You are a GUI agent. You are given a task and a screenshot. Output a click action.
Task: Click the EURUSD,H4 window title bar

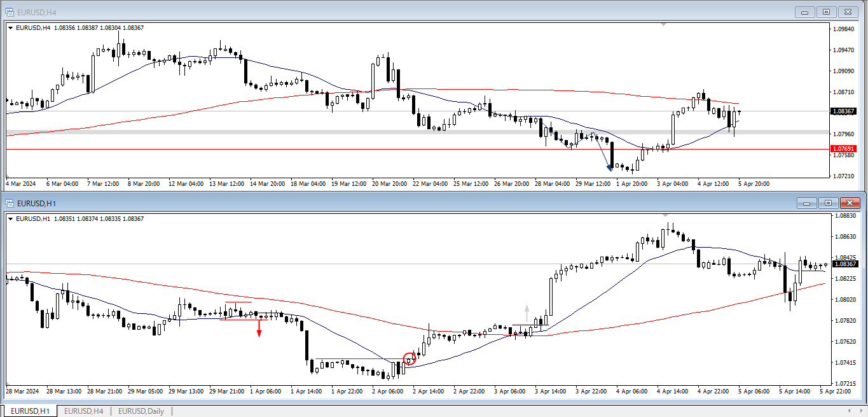(x=382, y=11)
